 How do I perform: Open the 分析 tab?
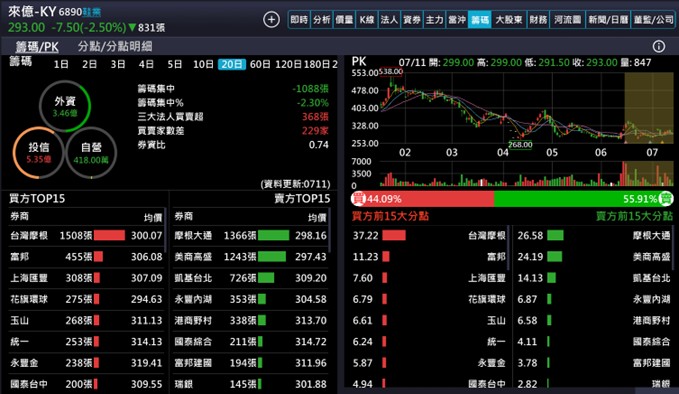pyautogui.click(x=322, y=19)
